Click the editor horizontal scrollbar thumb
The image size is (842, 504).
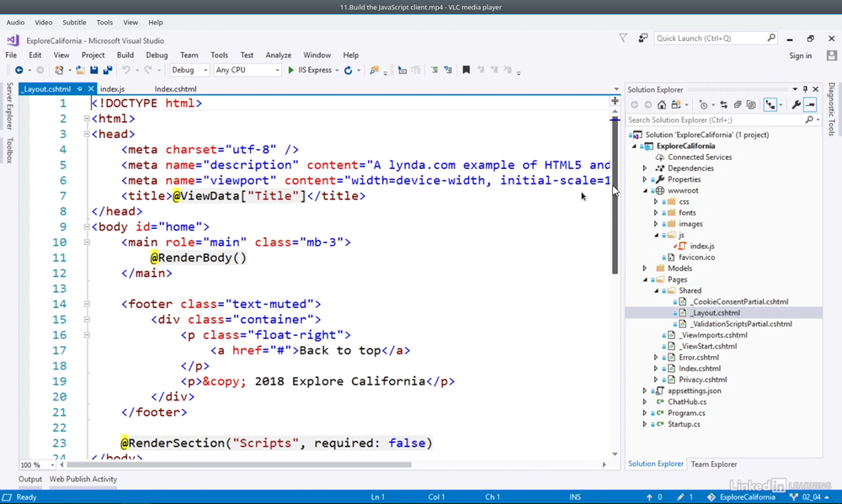tap(239, 464)
